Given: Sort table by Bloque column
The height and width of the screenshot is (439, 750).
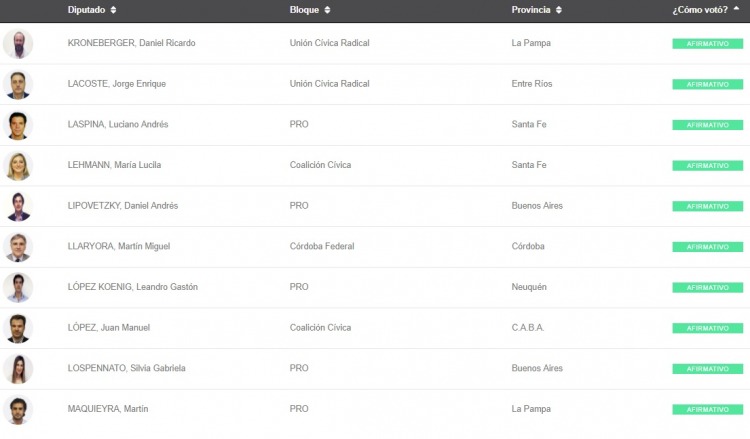Looking at the screenshot, I should coord(309,9).
